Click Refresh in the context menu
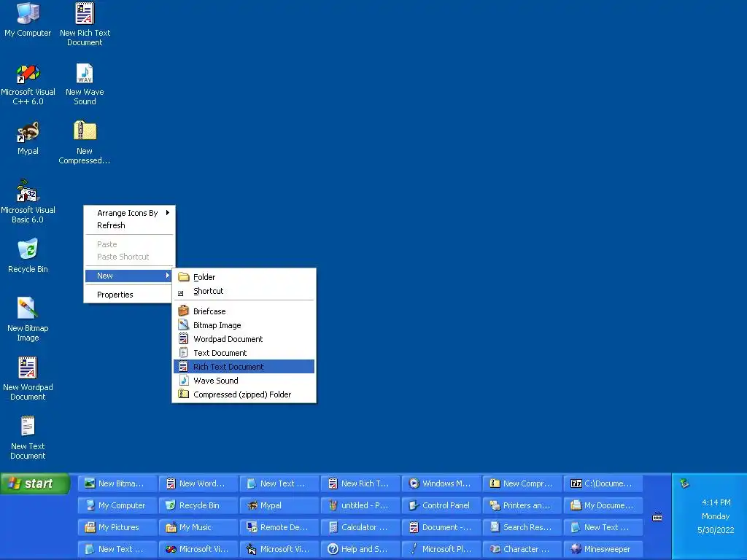747x560 pixels. click(128, 225)
